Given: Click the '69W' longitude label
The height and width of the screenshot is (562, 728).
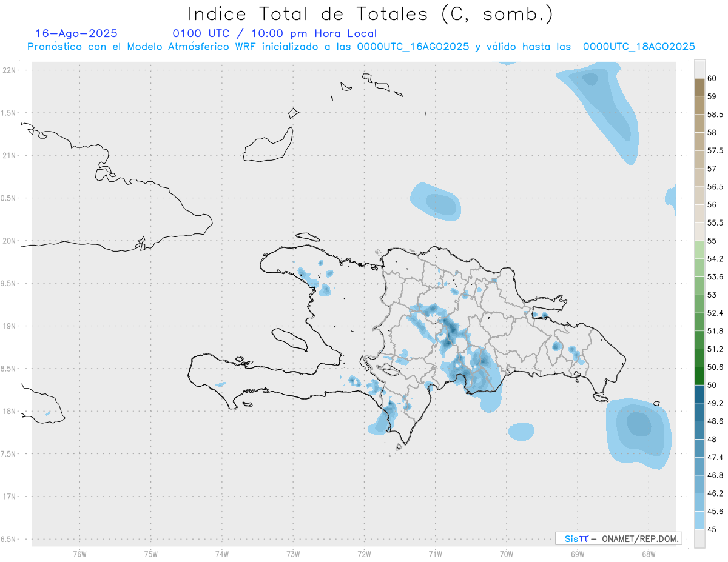Looking at the screenshot, I should [578, 554].
